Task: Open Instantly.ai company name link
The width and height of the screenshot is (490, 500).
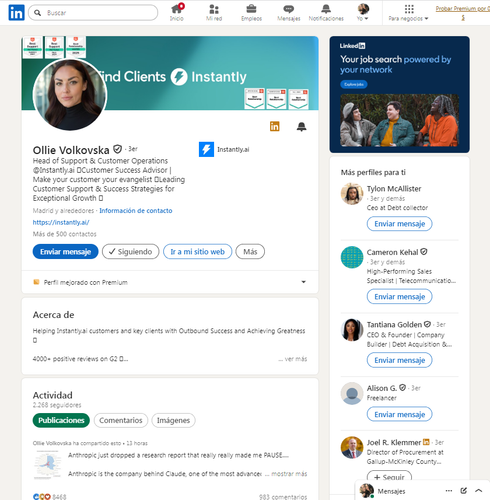Action: 233,149
